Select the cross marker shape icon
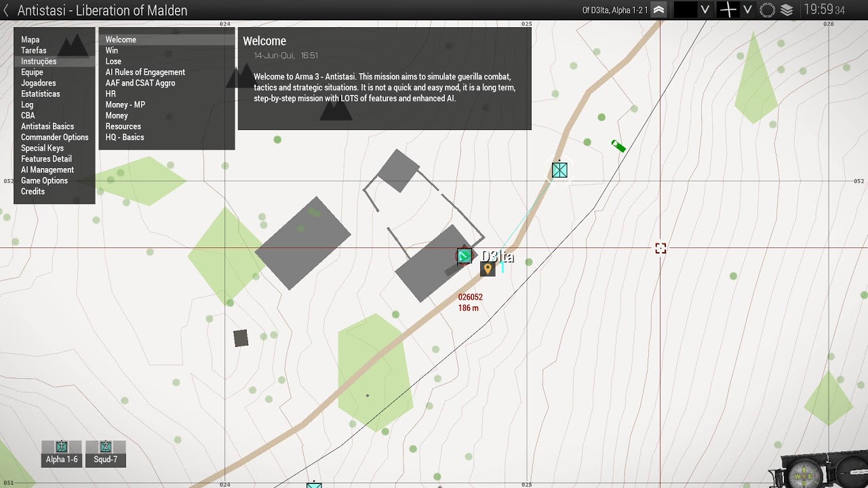Viewport: 868px width, 488px height. (x=728, y=9)
